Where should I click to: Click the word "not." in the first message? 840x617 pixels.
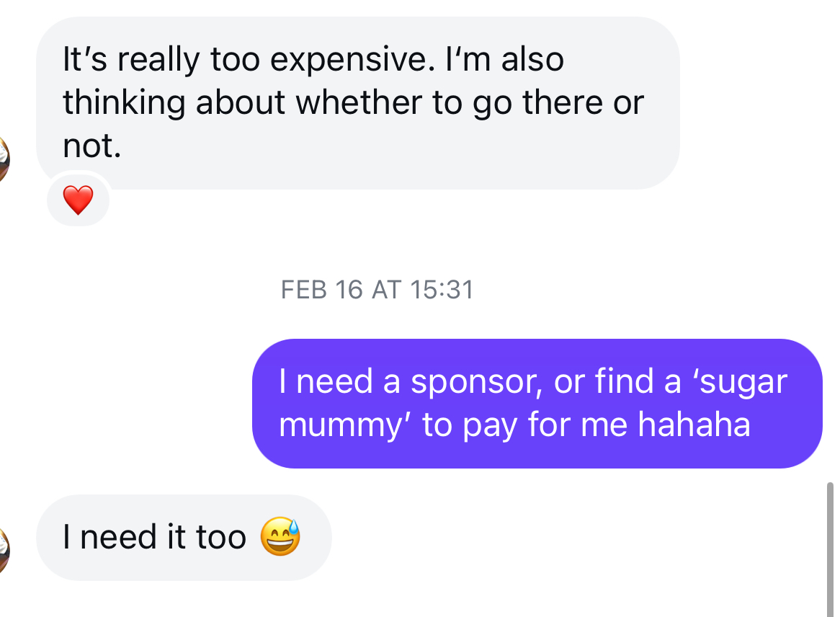pyautogui.click(x=91, y=147)
